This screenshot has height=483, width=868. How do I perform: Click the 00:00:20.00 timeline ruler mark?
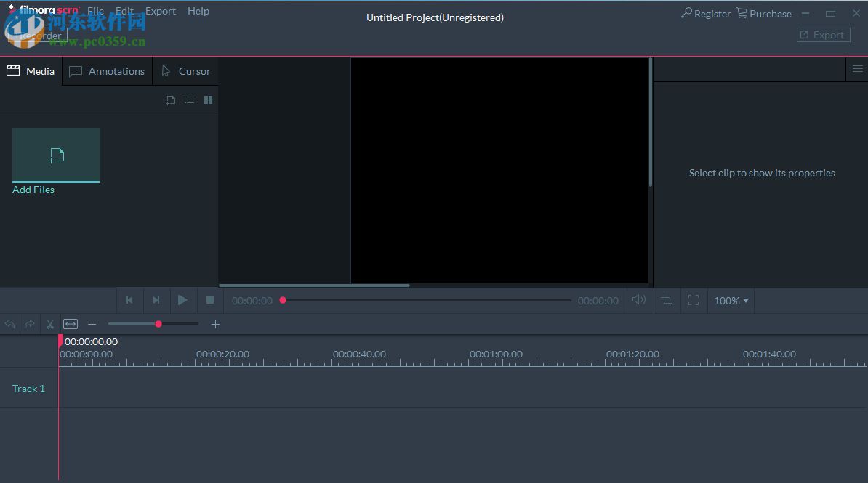click(x=222, y=354)
